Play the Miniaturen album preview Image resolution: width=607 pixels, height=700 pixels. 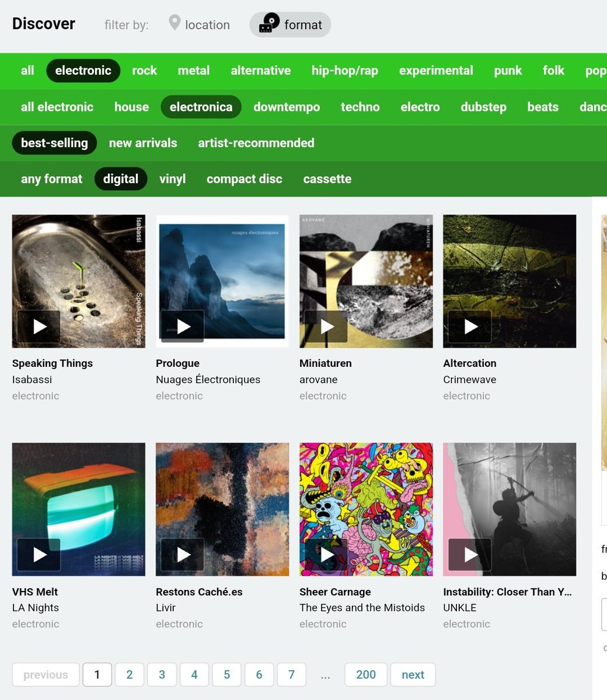(326, 326)
